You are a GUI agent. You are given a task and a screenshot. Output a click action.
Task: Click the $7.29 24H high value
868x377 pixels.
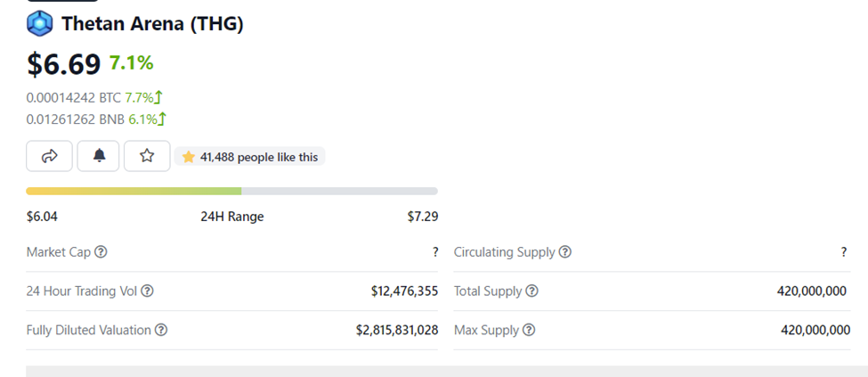click(x=422, y=216)
